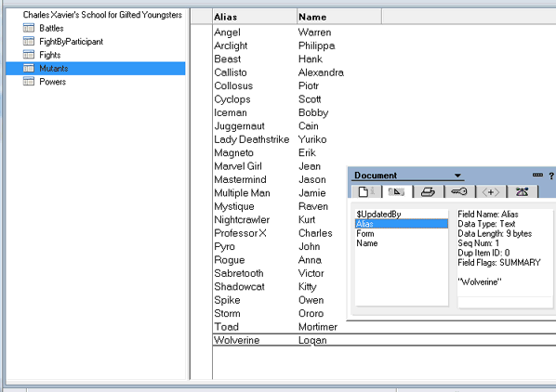Image resolution: width=556 pixels, height=392 pixels.
Task: Open the Document Info tab in properties box
Action: 366,192
